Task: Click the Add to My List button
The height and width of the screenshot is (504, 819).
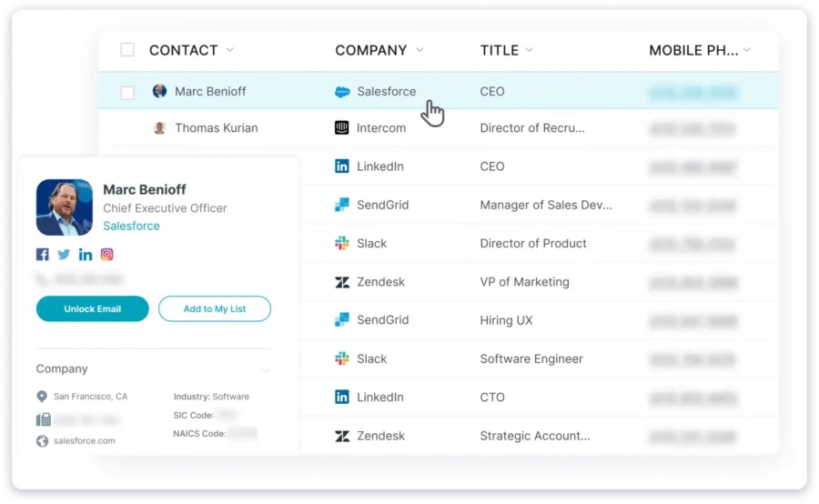Action: pos(215,308)
